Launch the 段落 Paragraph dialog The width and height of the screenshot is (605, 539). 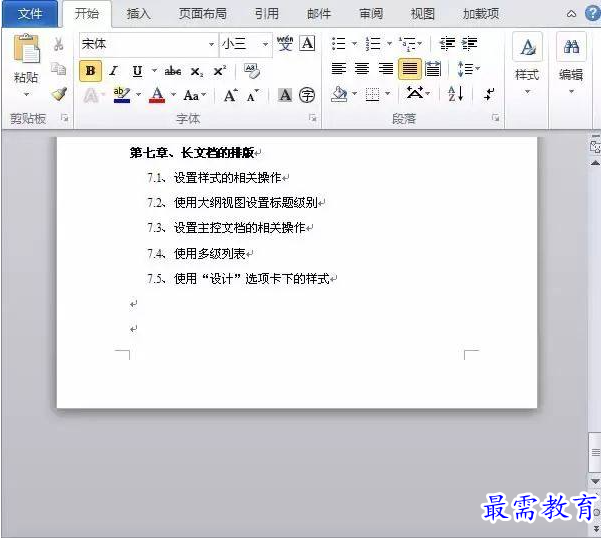[x=495, y=118]
